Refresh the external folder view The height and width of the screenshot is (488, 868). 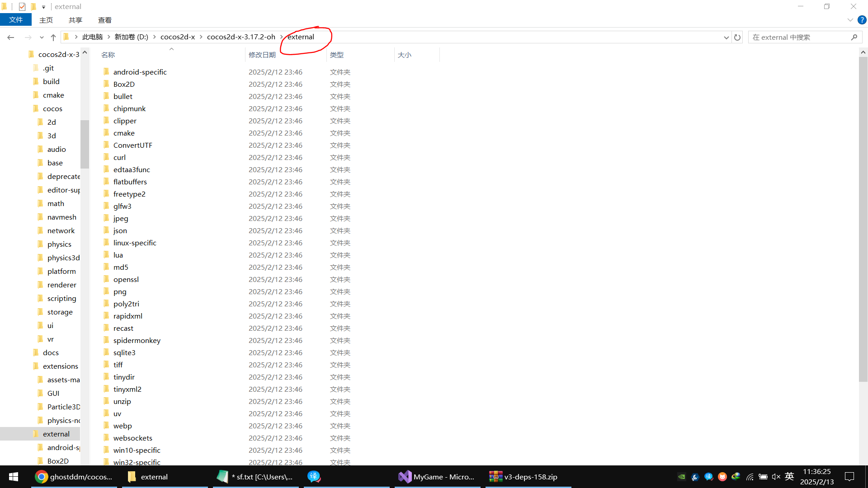click(x=737, y=37)
